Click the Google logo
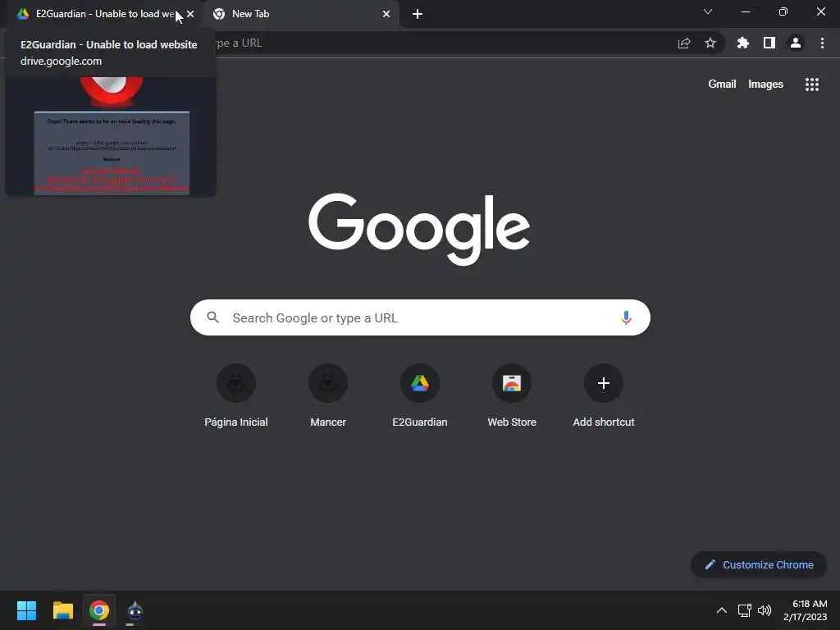The height and width of the screenshot is (630, 840). point(419,230)
